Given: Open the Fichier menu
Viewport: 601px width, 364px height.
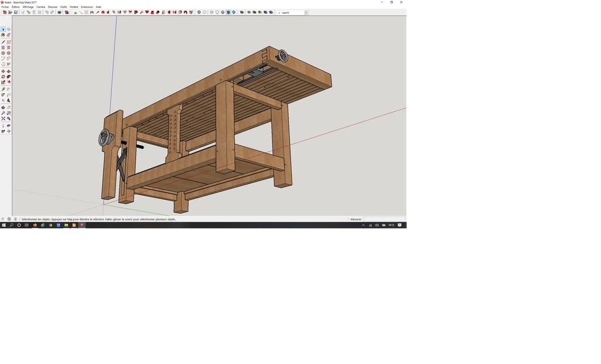Looking at the screenshot, I should 5,7.
